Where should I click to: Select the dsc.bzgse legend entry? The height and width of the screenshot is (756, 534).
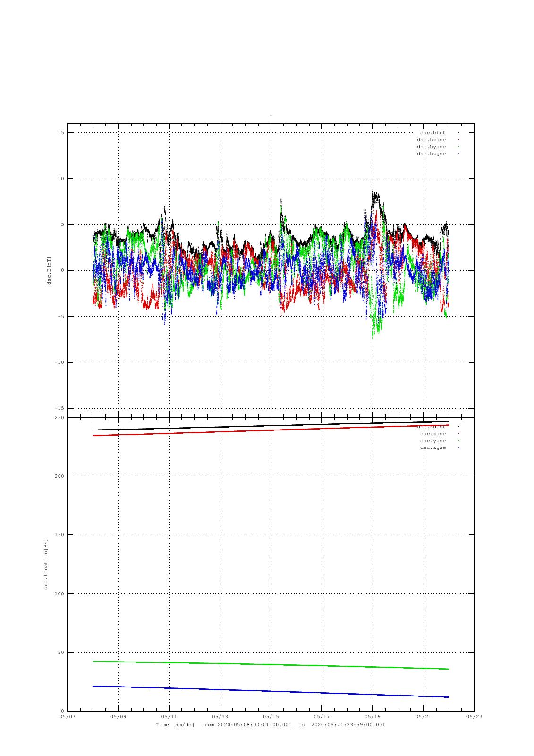pyautogui.click(x=431, y=154)
